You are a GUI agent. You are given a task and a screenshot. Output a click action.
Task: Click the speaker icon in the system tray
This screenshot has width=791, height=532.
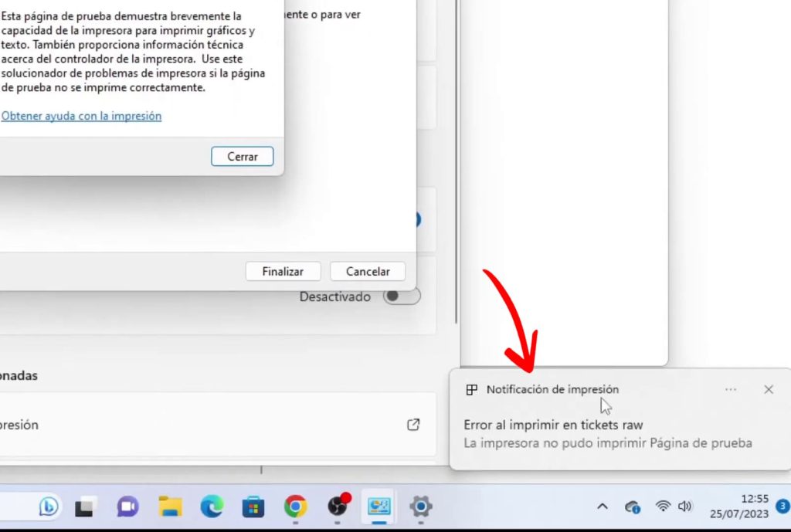point(685,507)
